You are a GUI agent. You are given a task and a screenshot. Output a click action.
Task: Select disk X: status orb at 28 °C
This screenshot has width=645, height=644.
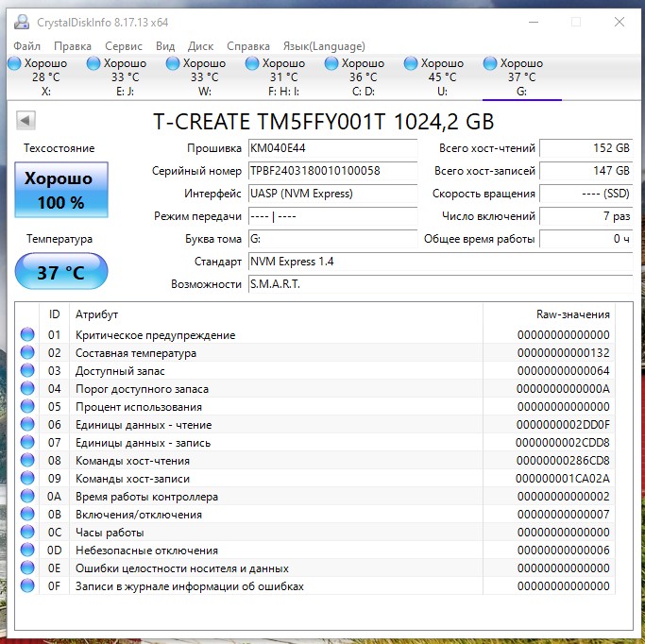14,64
